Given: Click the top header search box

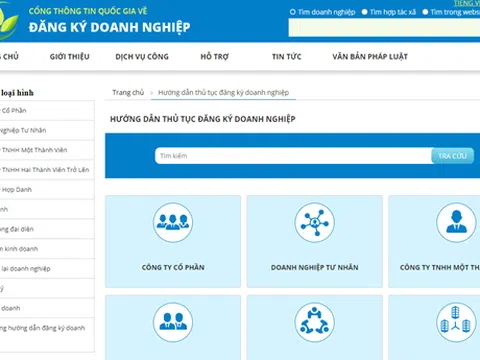Looking at the screenshot, I should [x=384, y=28].
